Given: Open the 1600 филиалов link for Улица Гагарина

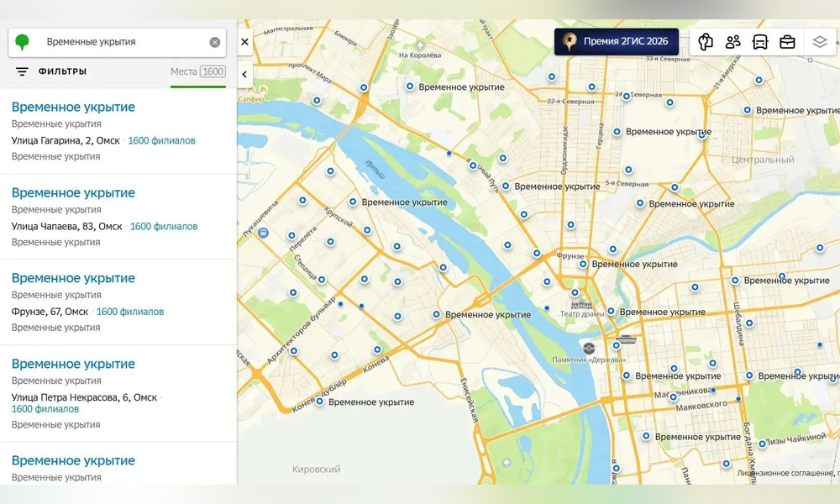Looking at the screenshot, I should (161, 141).
